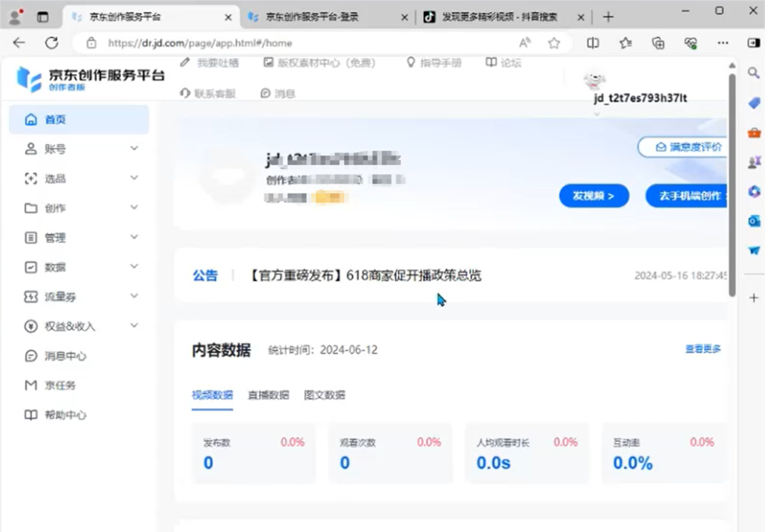This screenshot has height=532, width=765.
Task: Open the account dropdown under jd_t2t7es793h37lt
Action: 596,114
